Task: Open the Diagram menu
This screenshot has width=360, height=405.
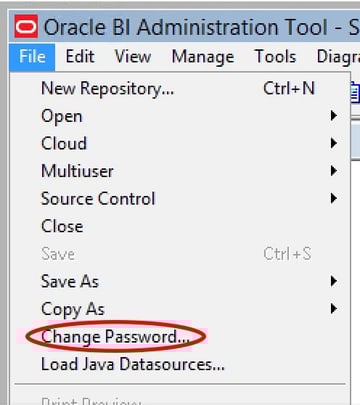Action: click(x=338, y=57)
